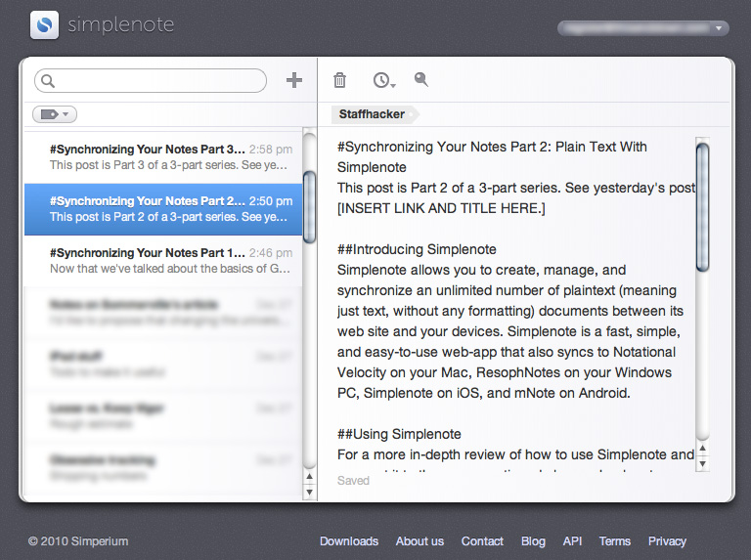Image resolution: width=751 pixels, height=560 pixels.
Task: Click the 2:46 pm timestamp
Action: (271, 253)
